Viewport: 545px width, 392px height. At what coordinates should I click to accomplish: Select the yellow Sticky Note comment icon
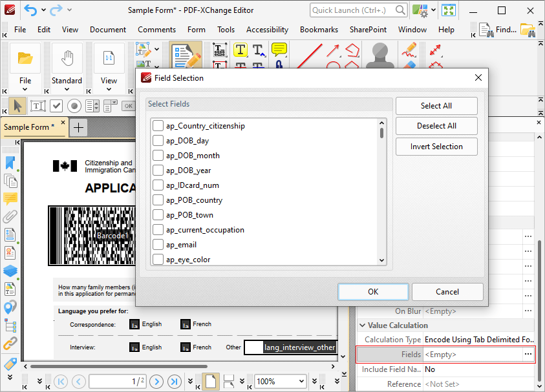coord(279,50)
